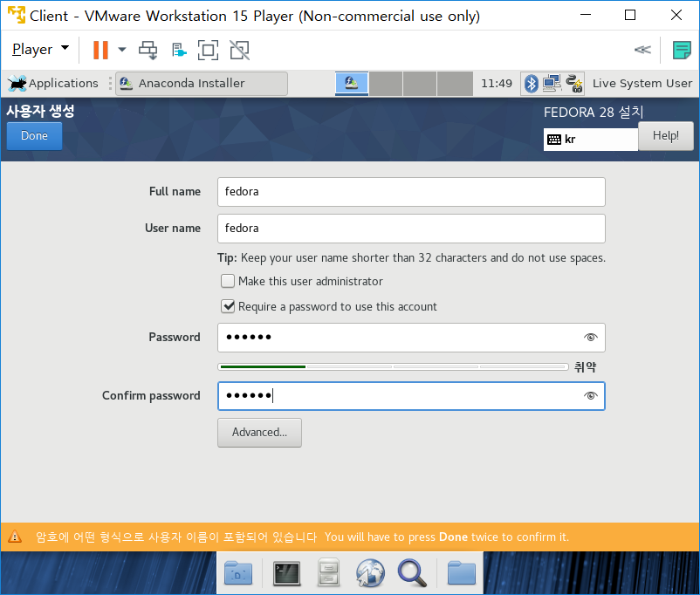Click the 11:49 clock

coord(497,84)
